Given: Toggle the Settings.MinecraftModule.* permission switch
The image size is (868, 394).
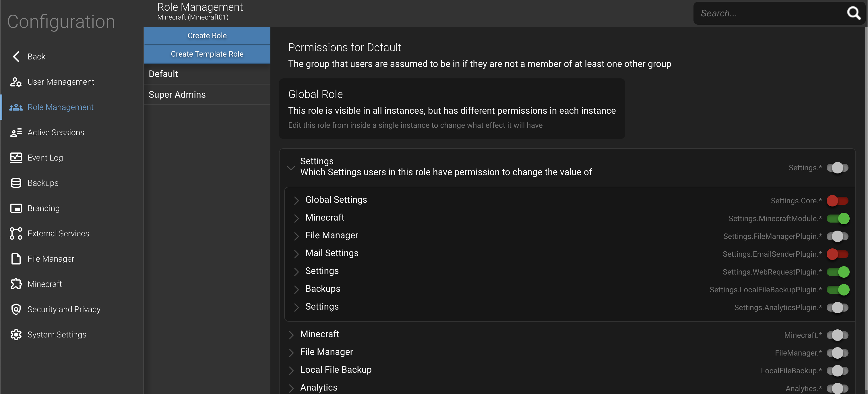Looking at the screenshot, I should (x=838, y=219).
